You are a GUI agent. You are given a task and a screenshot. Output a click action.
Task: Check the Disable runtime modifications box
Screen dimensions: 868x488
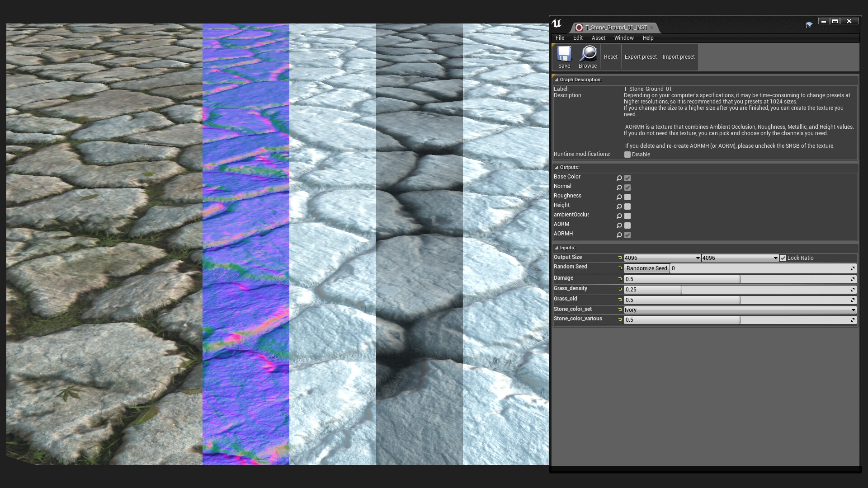click(627, 155)
